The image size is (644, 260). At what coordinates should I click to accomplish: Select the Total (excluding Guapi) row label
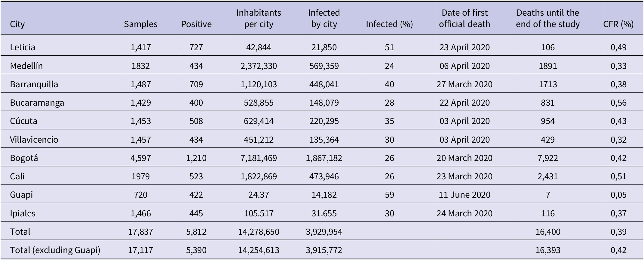[55, 250]
